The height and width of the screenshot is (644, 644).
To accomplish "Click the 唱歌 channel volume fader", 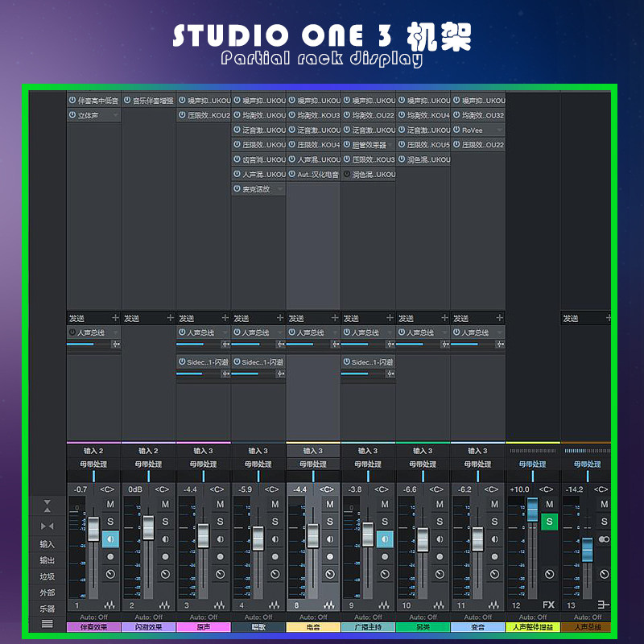I will (258, 538).
